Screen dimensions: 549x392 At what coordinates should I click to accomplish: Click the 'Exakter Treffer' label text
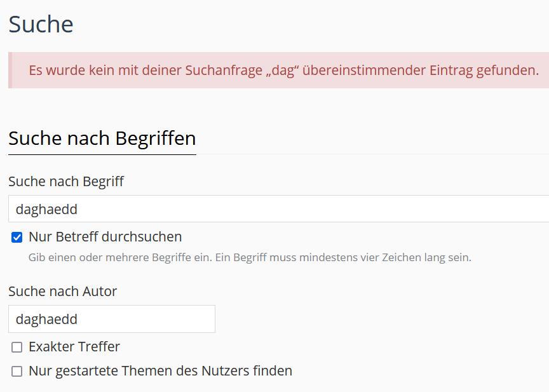(x=74, y=347)
